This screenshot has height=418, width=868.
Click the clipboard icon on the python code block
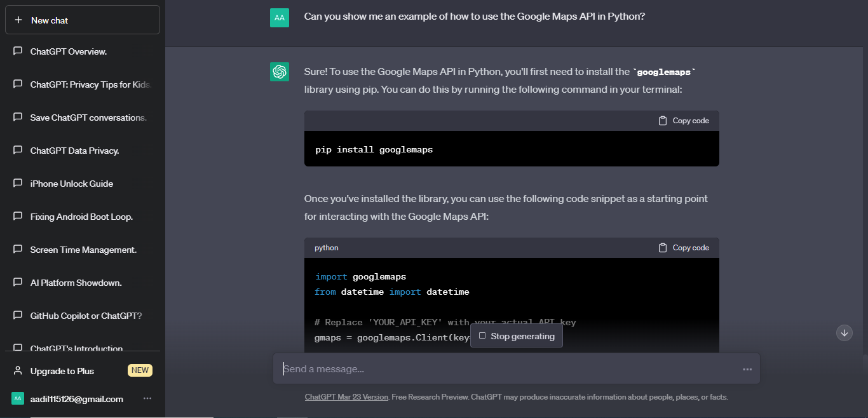pos(663,248)
